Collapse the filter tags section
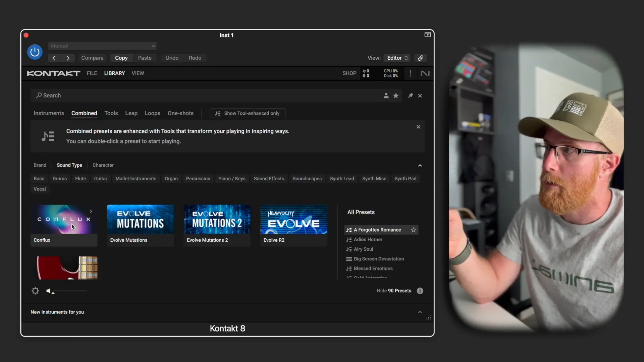Screen dimensions: 644x362 [x=420, y=166]
